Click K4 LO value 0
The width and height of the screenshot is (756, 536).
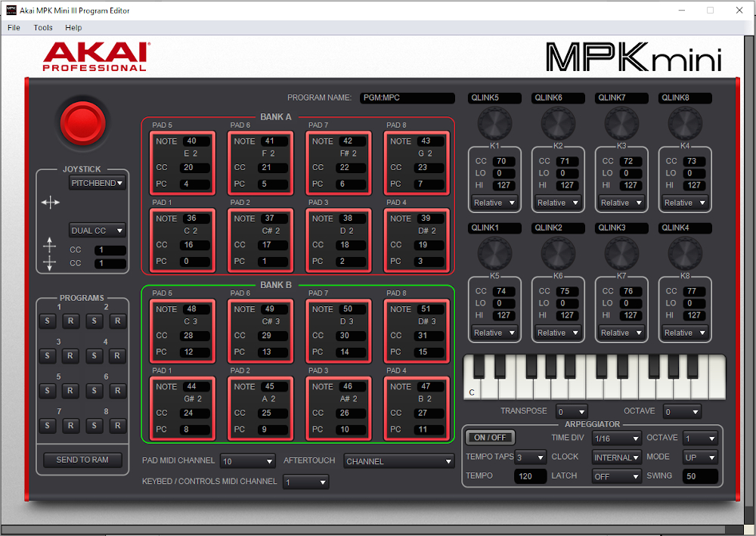(694, 173)
